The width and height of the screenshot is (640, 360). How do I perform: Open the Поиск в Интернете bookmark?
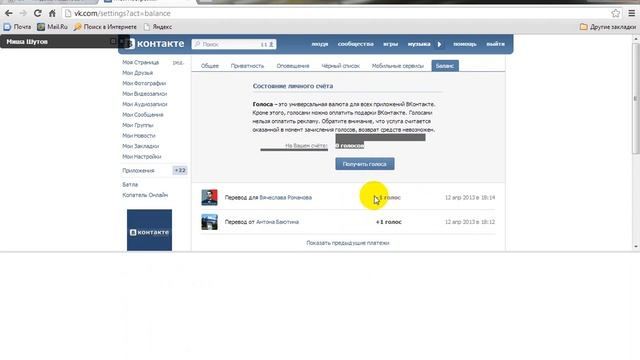pos(105,27)
